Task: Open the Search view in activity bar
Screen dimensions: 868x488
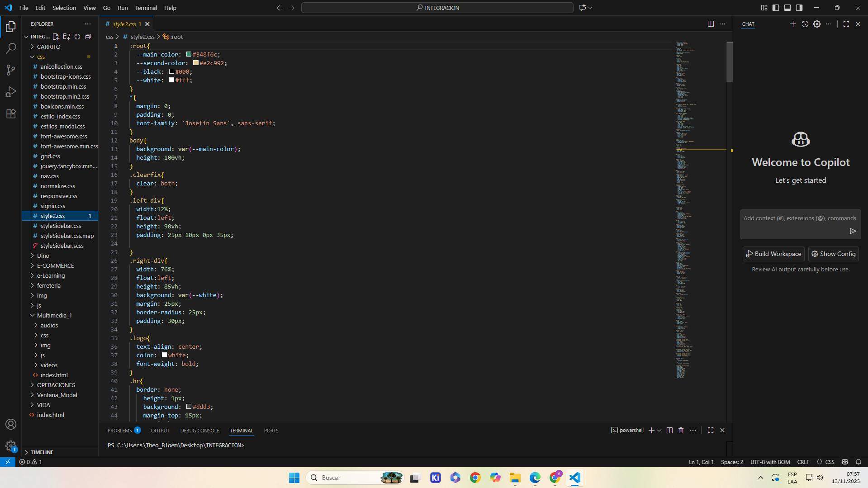Action: [x=11, y=48]
